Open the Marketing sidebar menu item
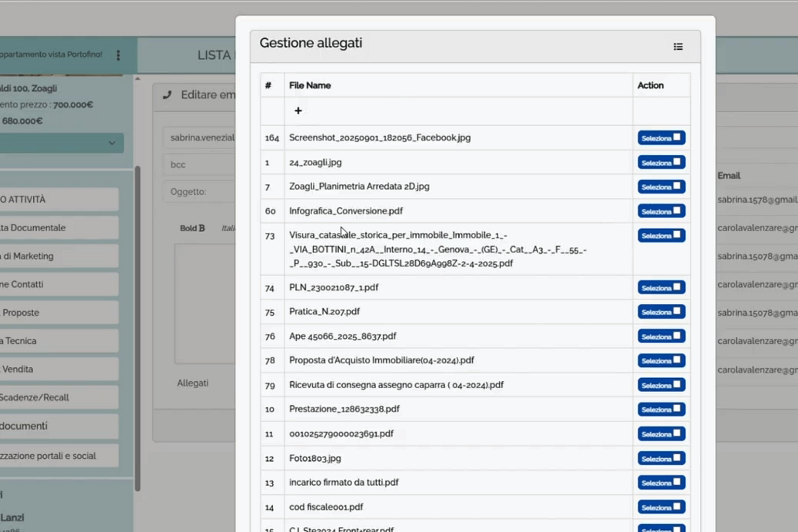 coord(59,256)
